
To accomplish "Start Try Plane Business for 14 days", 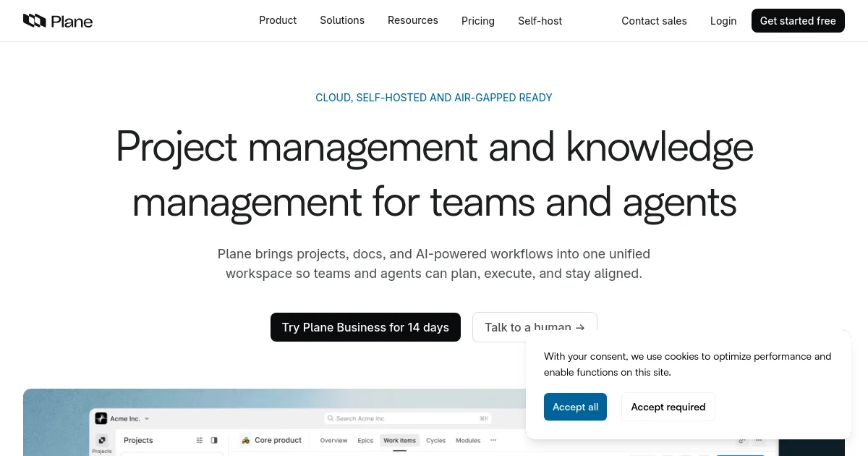I will (365, 327).
